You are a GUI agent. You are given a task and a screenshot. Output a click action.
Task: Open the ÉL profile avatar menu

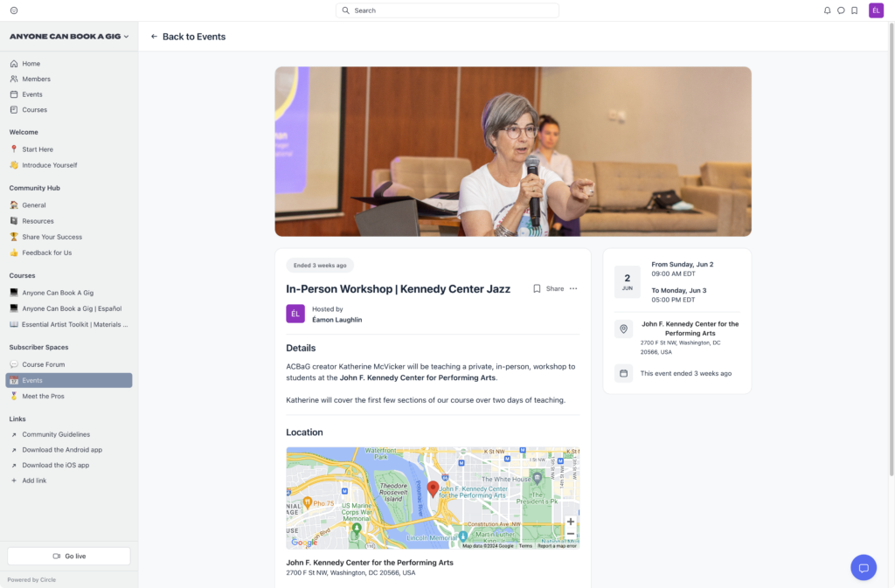pos(876,10)
